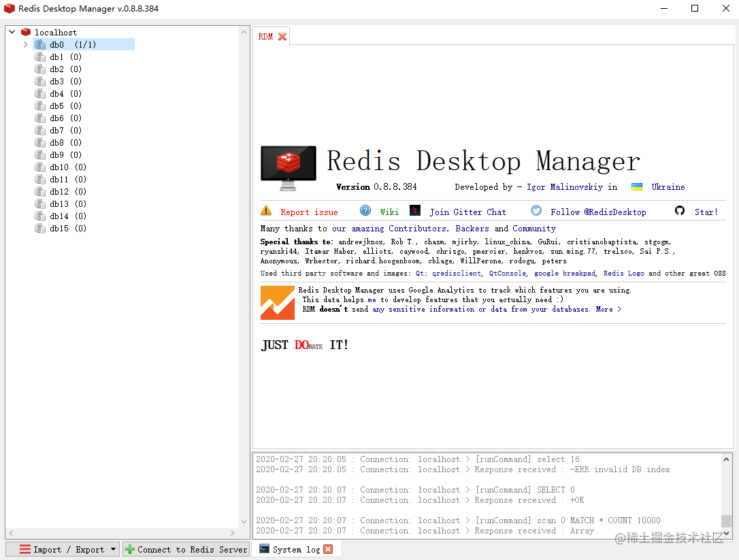739x560 pixels.
Task: Click the system log scrollbar up arrow
Action: (726, 459)
